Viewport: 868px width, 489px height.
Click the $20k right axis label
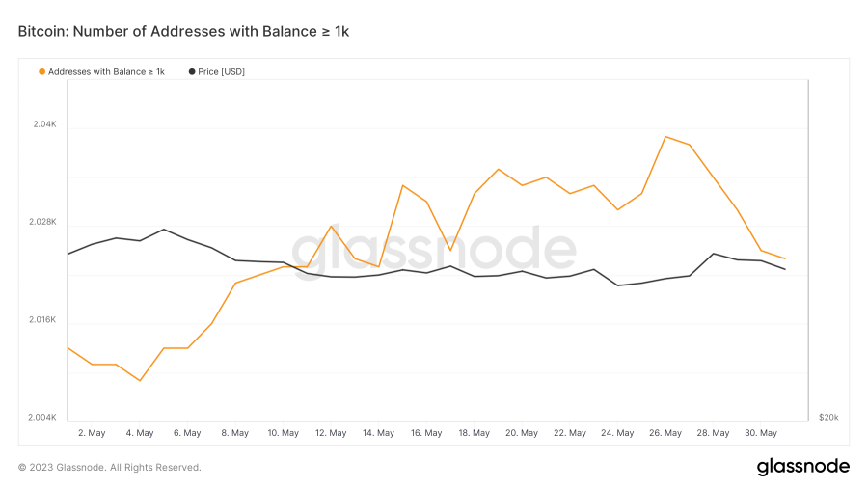tap(828, 417)
